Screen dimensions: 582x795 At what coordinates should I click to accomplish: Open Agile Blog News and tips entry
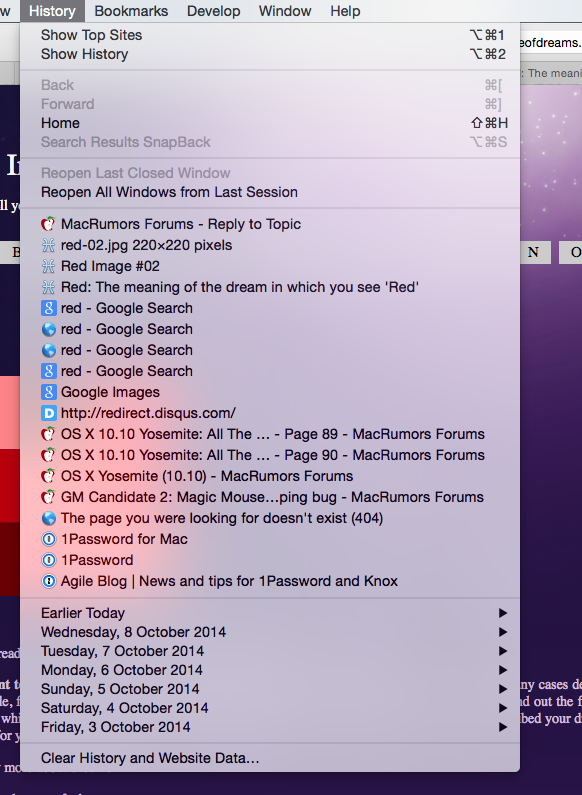click(270, 581)
